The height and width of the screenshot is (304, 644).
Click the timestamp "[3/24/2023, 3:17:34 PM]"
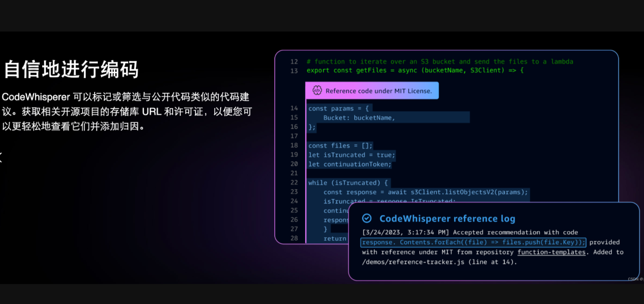[x=406, y=232]
